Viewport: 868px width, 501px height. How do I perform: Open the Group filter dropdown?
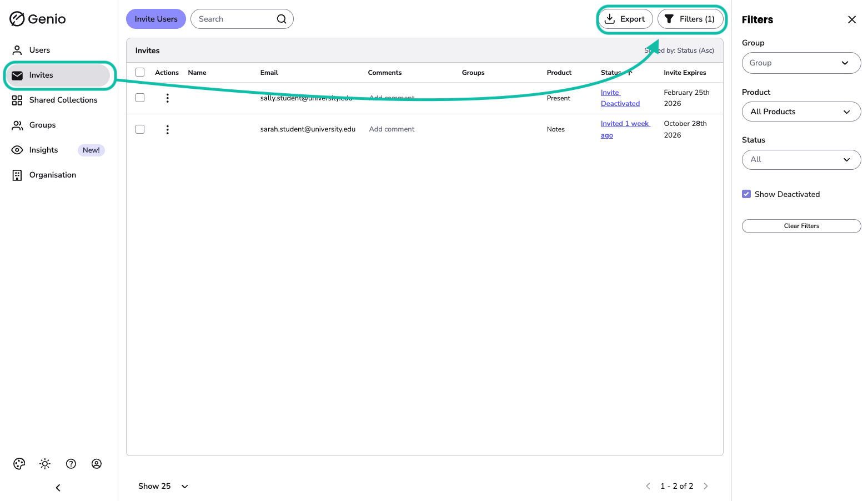point(801,63)
